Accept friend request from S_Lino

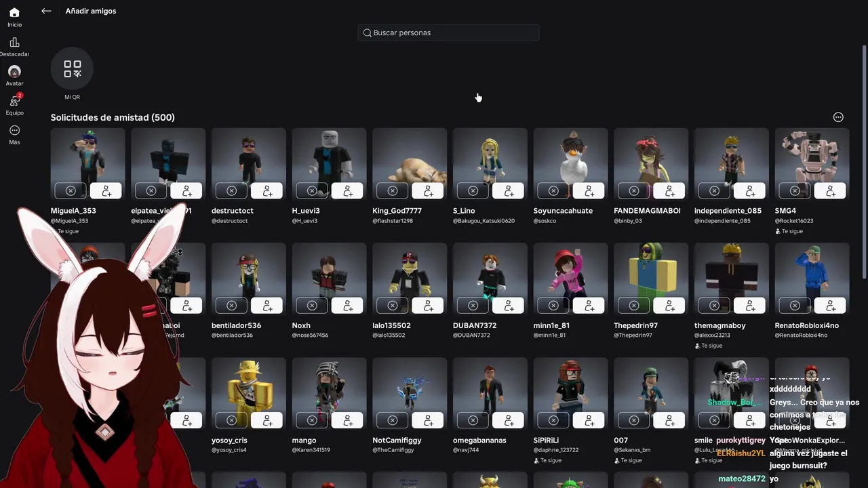[x=509, y=191]
